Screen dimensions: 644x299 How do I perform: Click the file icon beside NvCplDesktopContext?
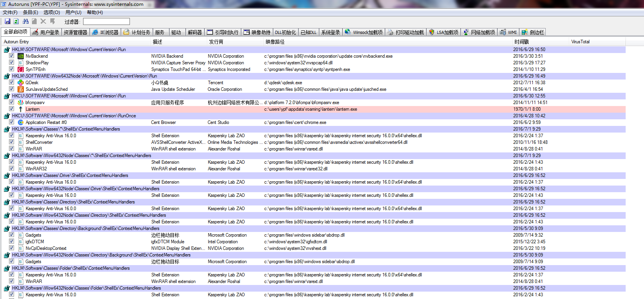pyautogui.click(x=21, y=248)
